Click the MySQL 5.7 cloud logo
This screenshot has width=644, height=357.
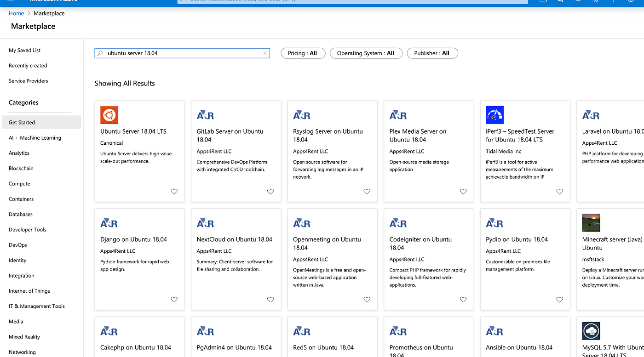click(x=591, y=331)
